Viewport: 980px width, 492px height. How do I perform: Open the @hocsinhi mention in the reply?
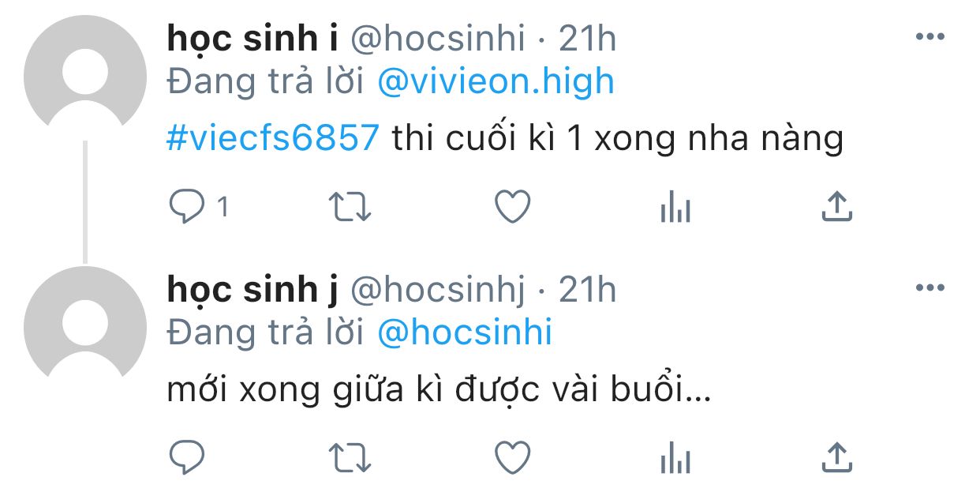pyautogui.click(x=465, y=332)
